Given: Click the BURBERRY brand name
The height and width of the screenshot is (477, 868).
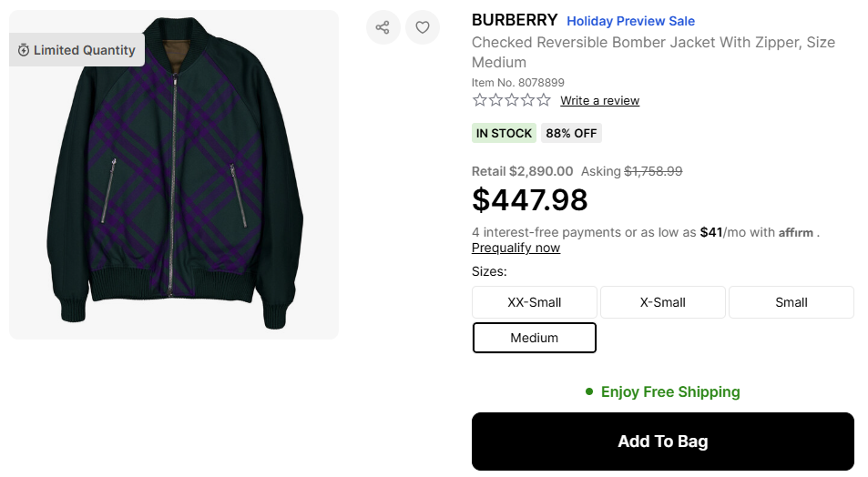Looking at the screenshot, I should (x=515, y=20).
